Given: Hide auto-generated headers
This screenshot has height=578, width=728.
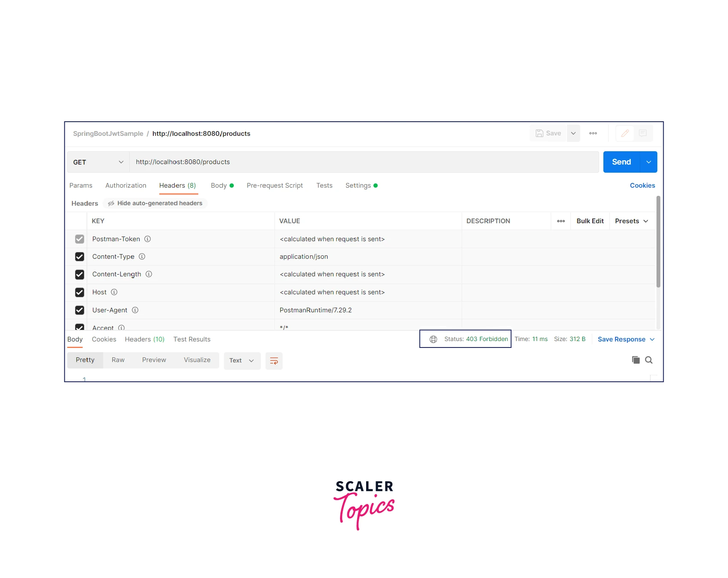Looking at the screenshot, I should coord(155,203).
